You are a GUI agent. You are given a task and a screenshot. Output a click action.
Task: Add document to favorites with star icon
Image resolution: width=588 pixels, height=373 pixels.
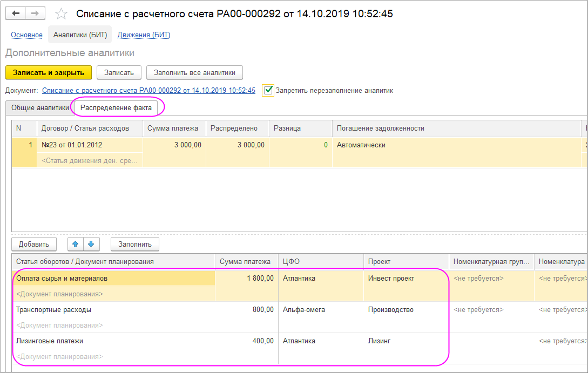coord(62,14)
